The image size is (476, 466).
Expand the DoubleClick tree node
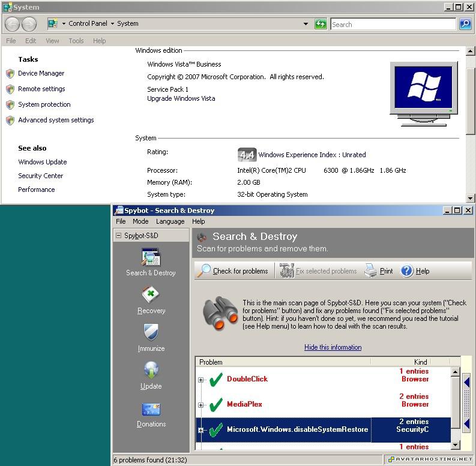click(200, 380)
